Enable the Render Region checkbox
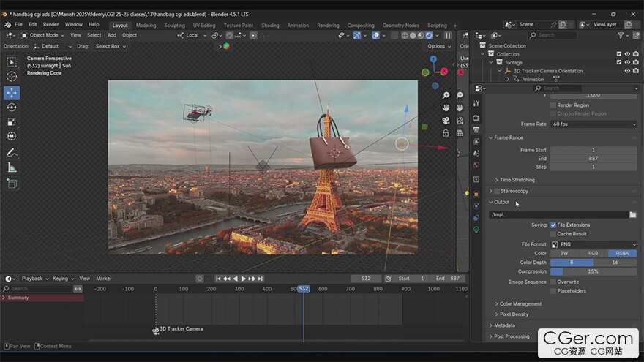This screenshot has width=644, height=362. coord(553,105)
